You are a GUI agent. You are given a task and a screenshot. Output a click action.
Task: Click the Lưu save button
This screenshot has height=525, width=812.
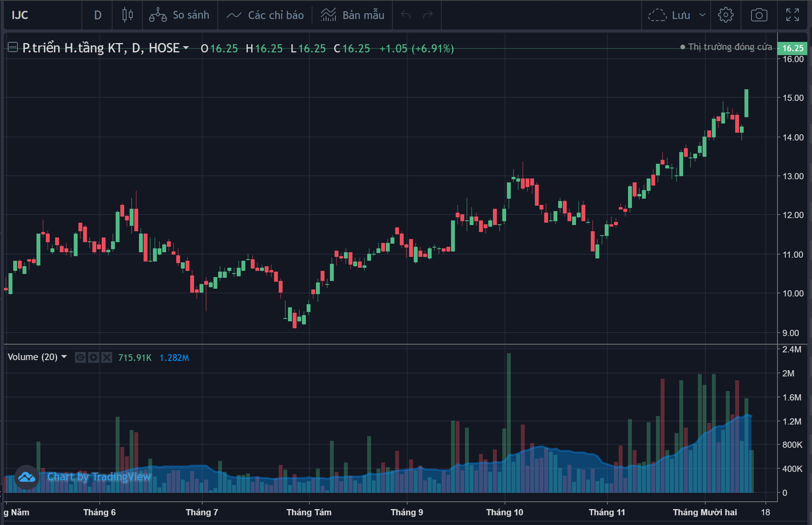(x=669, y=15)
